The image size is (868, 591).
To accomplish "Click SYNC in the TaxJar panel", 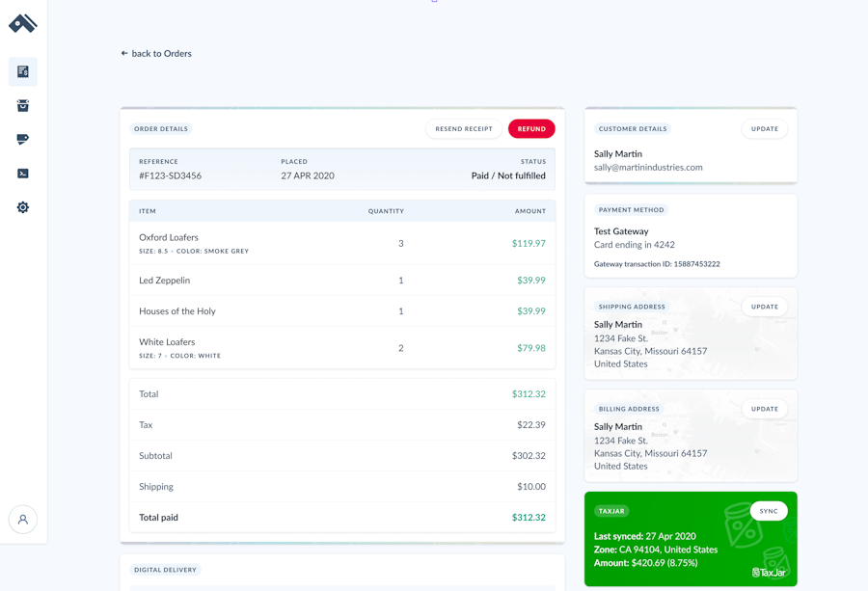I will [x=768, y=510].
